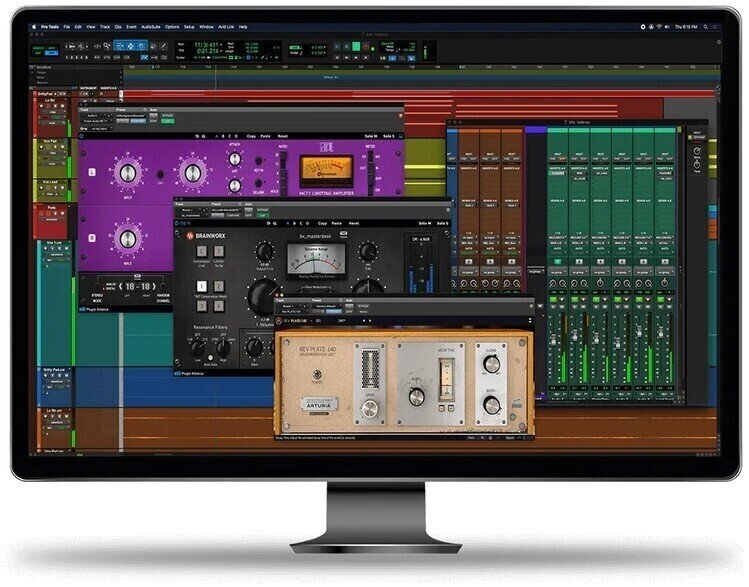Image resolution: width=749 pixels, height=587 pixels.
Task: Click the Record transport button
Action: click(366, 47)
